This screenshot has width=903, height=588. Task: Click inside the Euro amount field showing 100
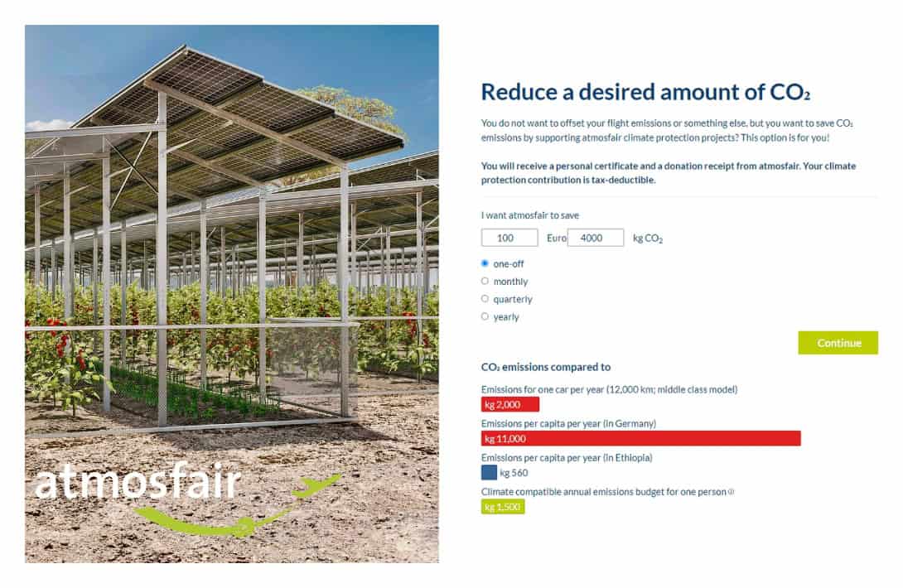509,238
